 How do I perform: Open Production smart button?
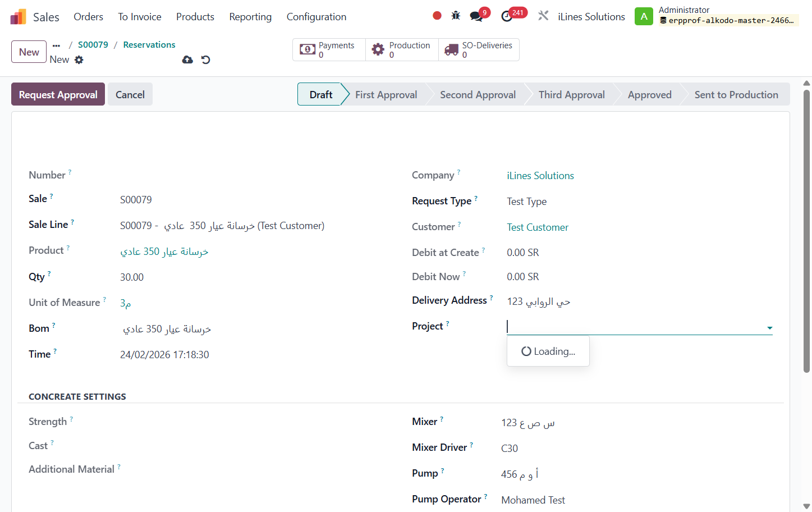[402, 49]
